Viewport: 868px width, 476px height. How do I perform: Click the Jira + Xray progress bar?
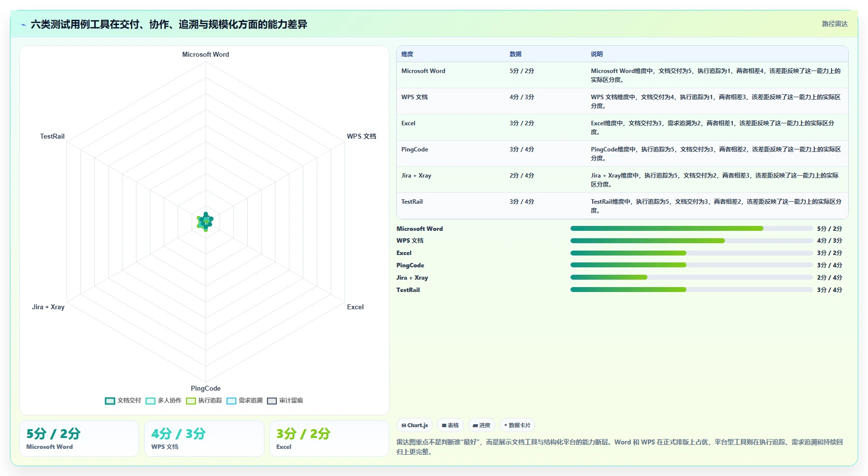(691, 277)
